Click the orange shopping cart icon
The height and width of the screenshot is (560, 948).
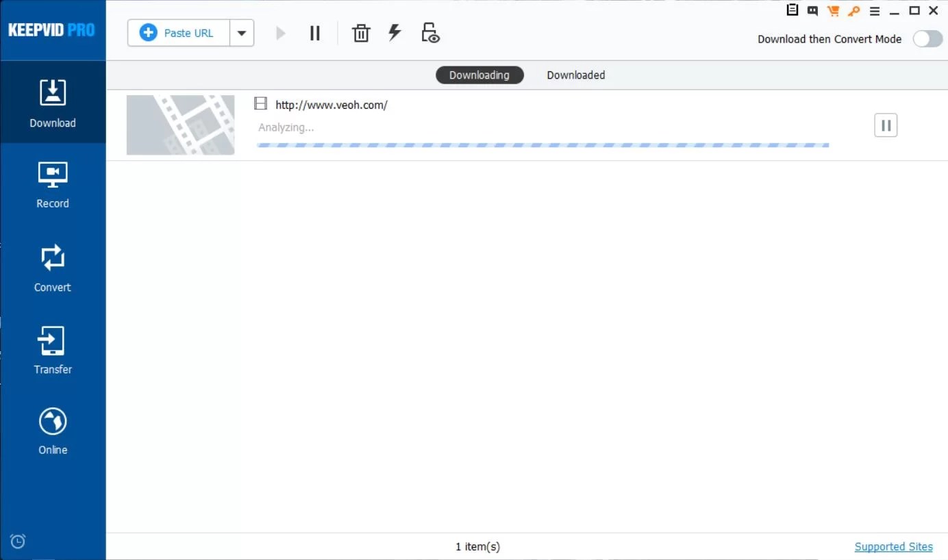pos(833,10)
